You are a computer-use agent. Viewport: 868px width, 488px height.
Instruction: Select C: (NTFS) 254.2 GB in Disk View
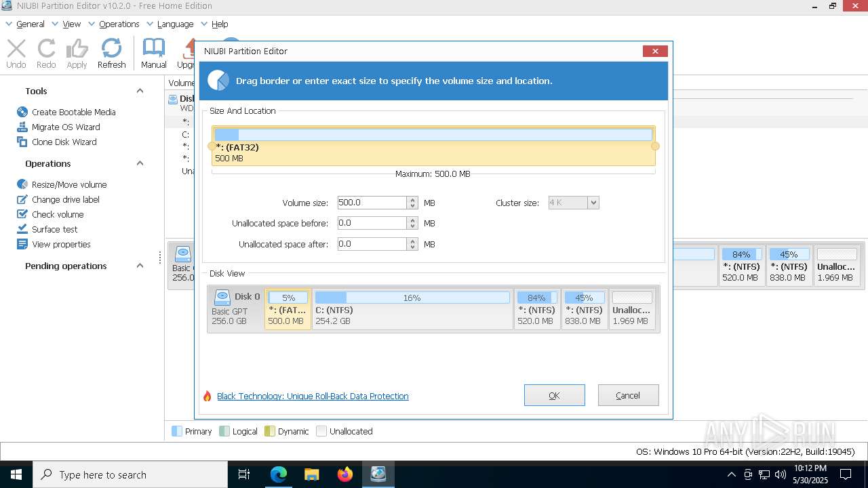point(412,309)
